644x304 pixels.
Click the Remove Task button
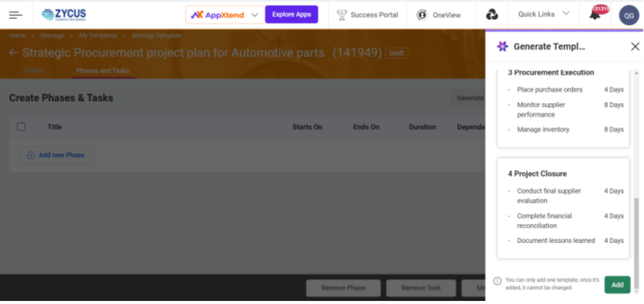click(421, 288)
